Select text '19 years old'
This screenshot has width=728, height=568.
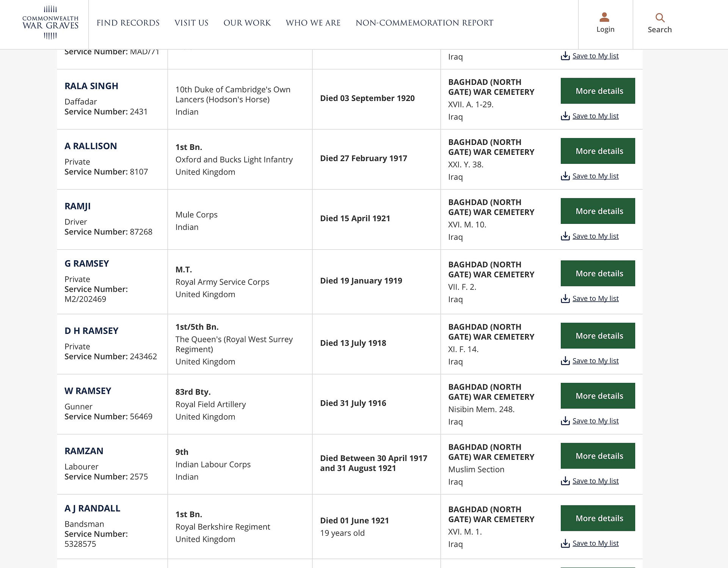[x=342, y=533]
